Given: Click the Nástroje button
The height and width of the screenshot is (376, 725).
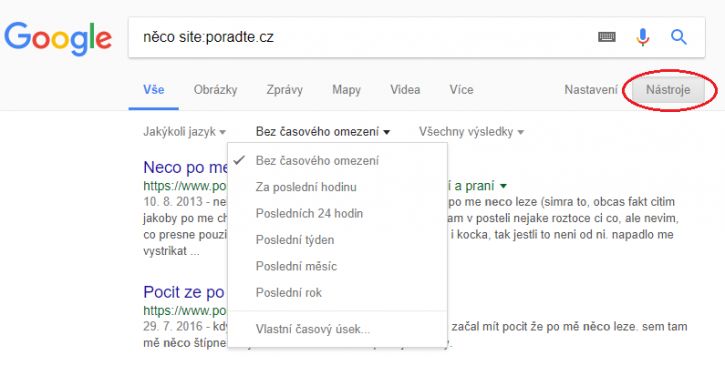Looking at the screenshot, I should 668,90.
